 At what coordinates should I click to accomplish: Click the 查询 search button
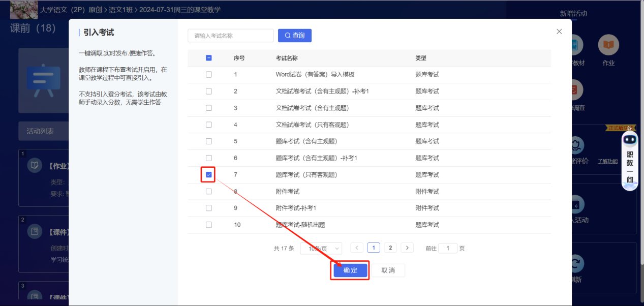tap(294, 36)
